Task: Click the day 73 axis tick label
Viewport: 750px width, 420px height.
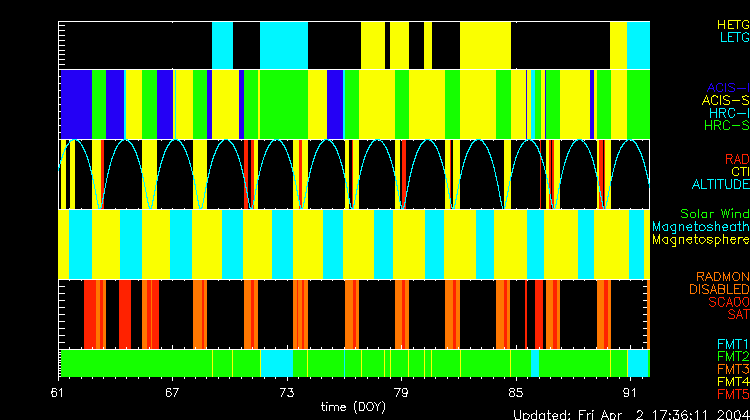Action: point(287,392)
